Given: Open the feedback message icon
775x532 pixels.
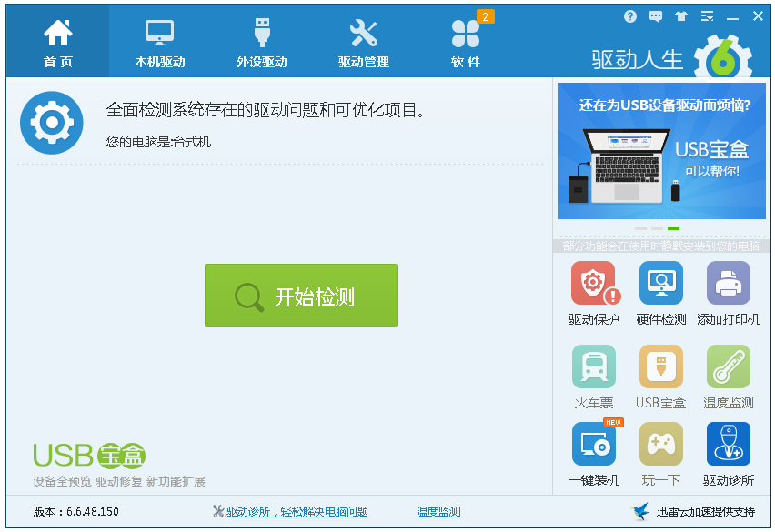Looking at the screenshot, I should [x=656, y=16].
